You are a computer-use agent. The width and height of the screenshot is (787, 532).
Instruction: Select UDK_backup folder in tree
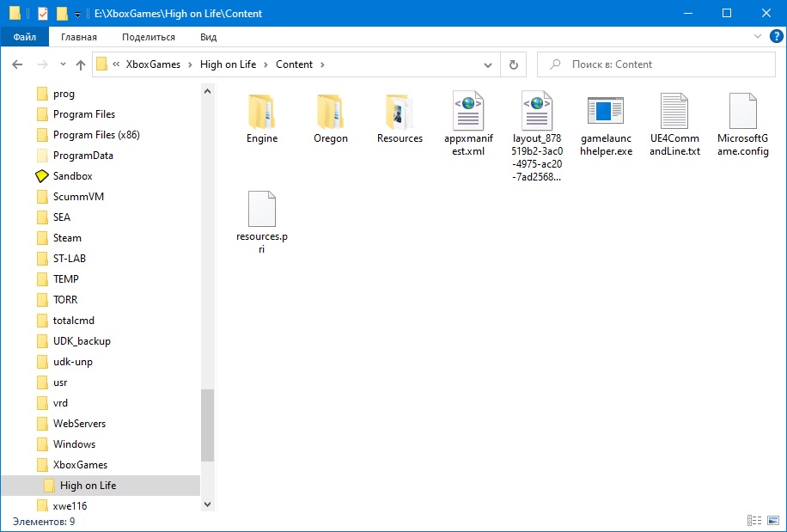tap(82, 341)
